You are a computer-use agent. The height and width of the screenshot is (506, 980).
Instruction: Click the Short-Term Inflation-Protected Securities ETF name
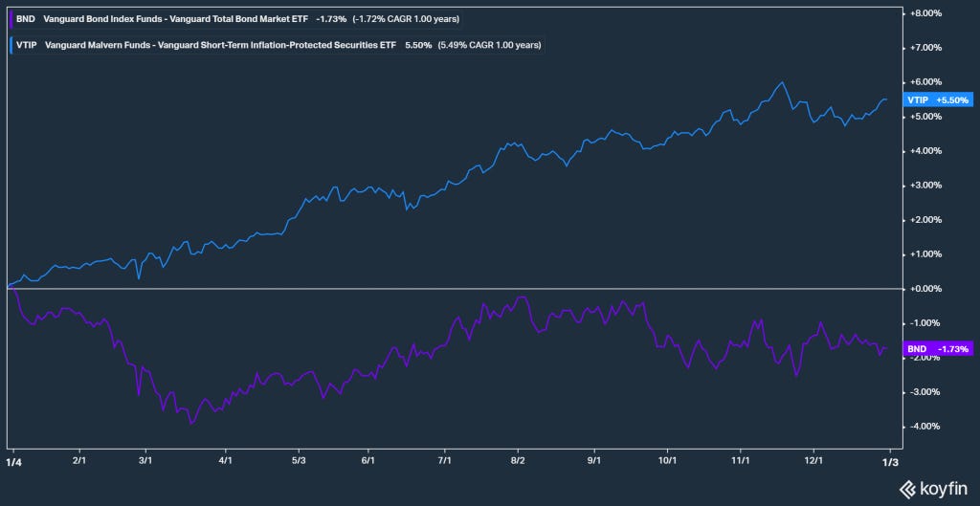221,45
